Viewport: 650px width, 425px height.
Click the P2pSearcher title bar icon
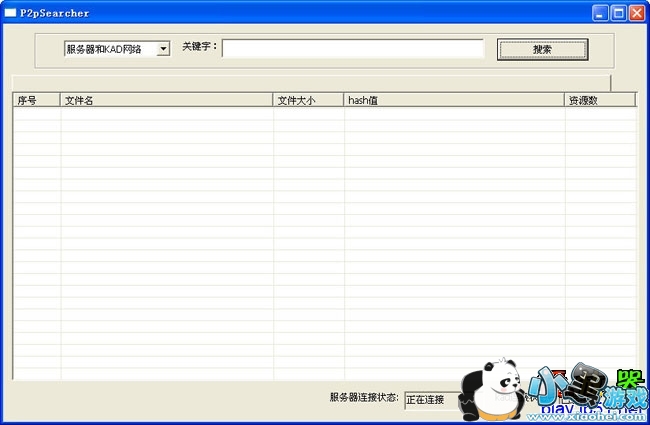pyautogui.click(x=10, y=13)
